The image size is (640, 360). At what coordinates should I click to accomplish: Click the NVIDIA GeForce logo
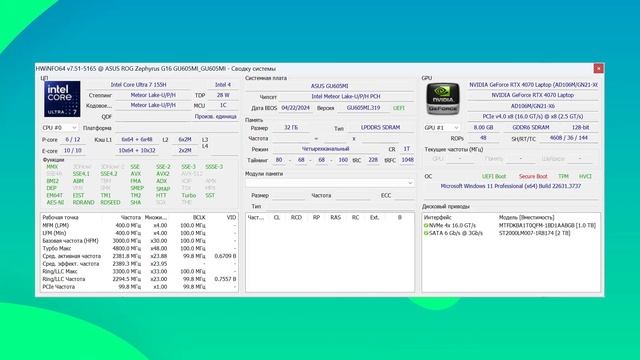443,99
